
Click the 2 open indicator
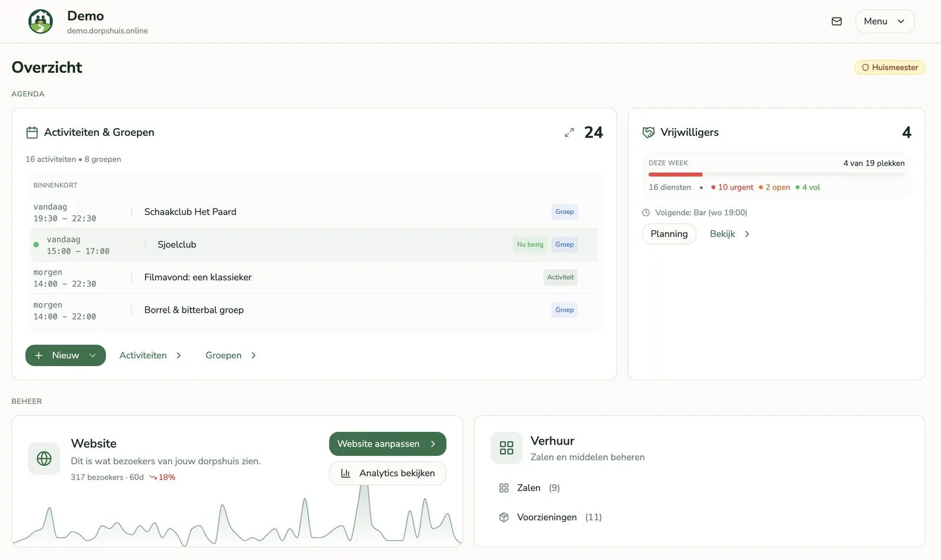coord(775,187)
